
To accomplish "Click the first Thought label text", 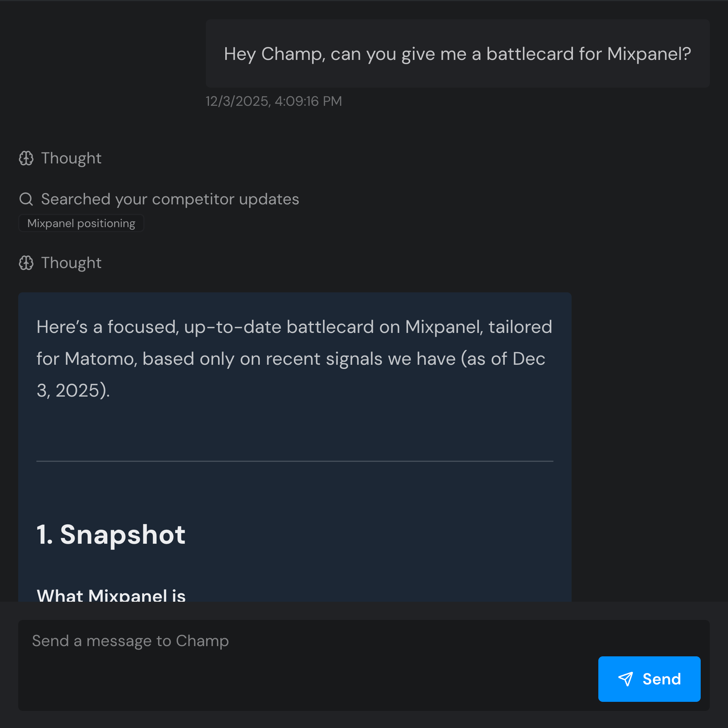I will point(71,158).
